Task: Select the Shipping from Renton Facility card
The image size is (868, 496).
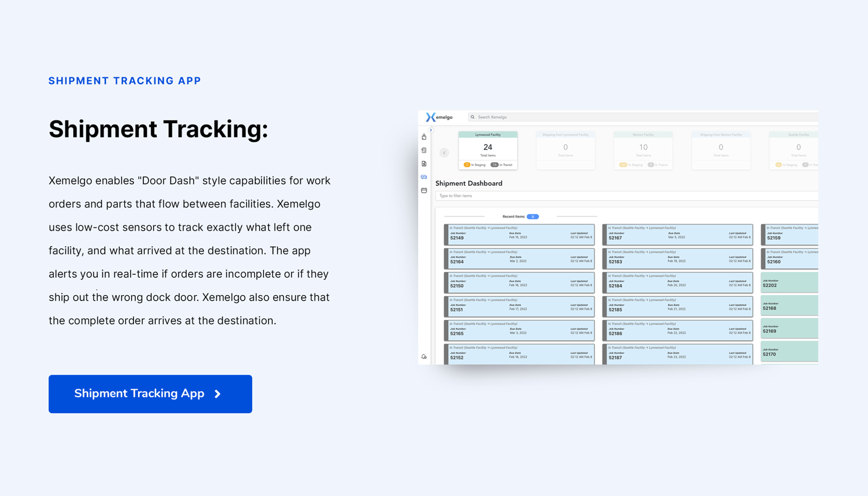Action: coord(721,150)
